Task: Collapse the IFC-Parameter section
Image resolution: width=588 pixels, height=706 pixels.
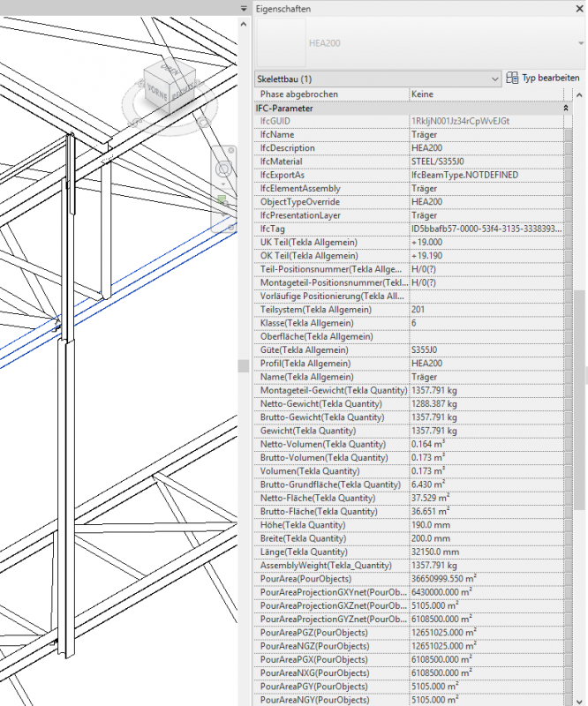Action: pyautogui.click(x=565, y=108)
